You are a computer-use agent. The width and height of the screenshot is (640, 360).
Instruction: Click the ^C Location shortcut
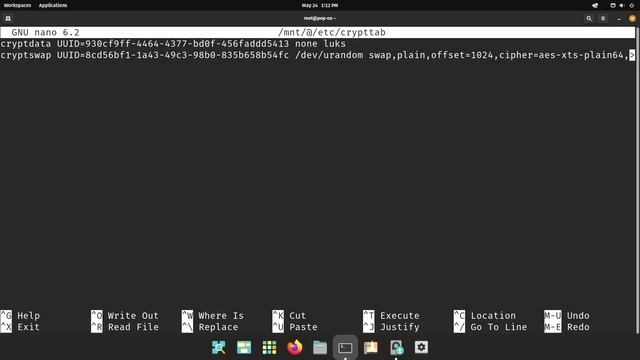pyautogui.click(x=484, y=316)
